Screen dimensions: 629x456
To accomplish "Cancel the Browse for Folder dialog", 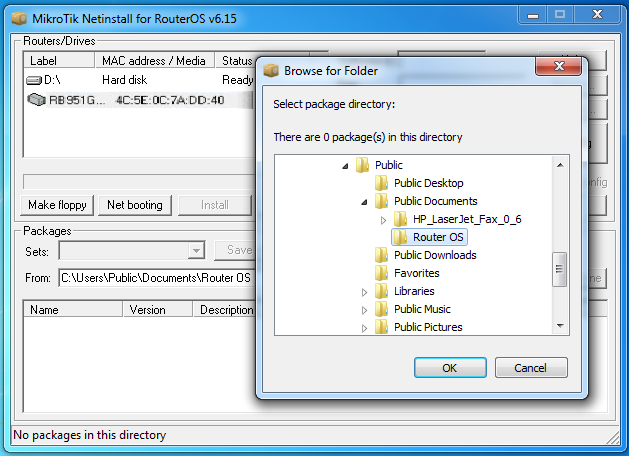I will tap(531, 368).
